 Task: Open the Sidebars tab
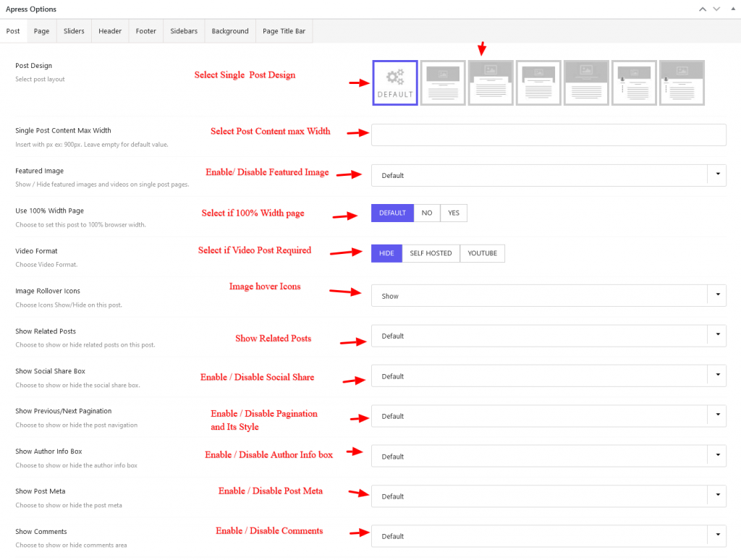[x=183, y=30]
